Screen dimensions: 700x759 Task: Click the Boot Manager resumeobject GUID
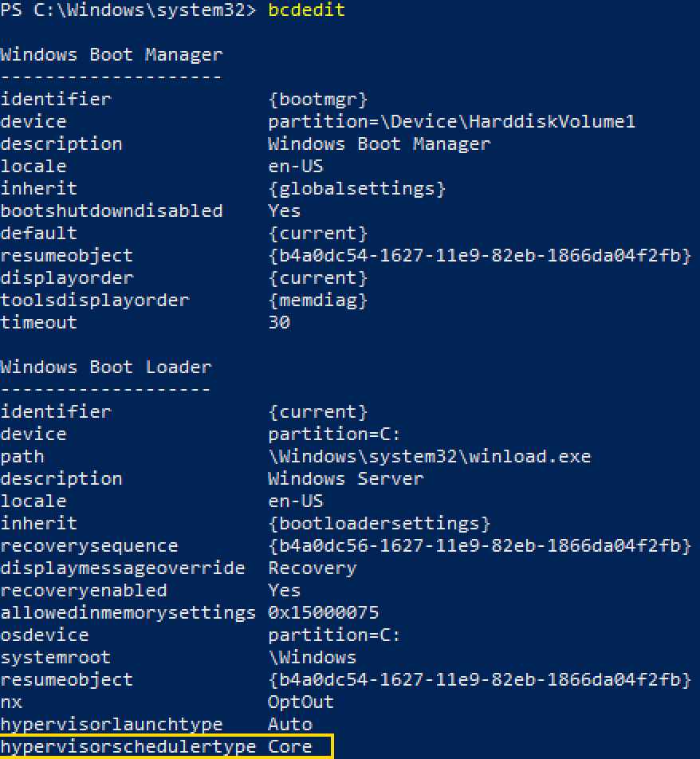480,255
